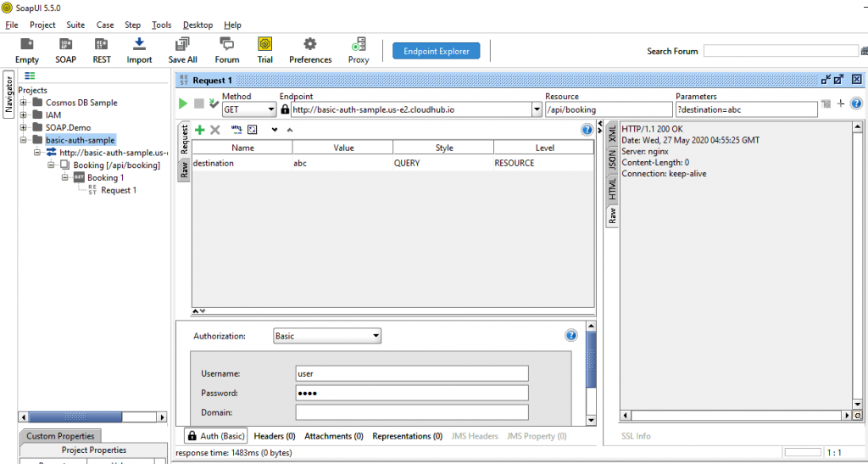Viewport: 868px width, 464px height.
Task: Click the blue help icon above parameters table
Action: 587,130
